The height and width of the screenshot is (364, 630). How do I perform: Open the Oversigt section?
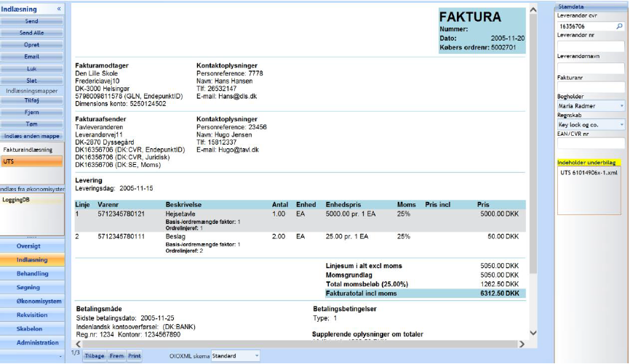coord(32,246)
